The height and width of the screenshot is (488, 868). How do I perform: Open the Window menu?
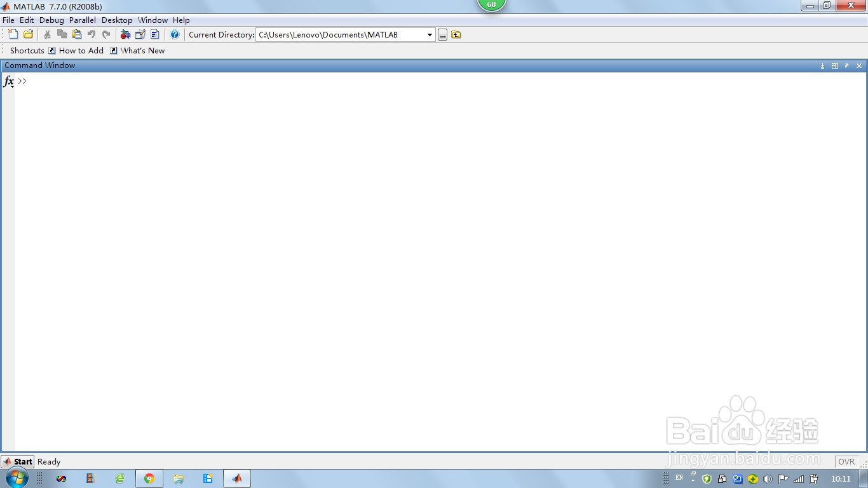point(153,20)
